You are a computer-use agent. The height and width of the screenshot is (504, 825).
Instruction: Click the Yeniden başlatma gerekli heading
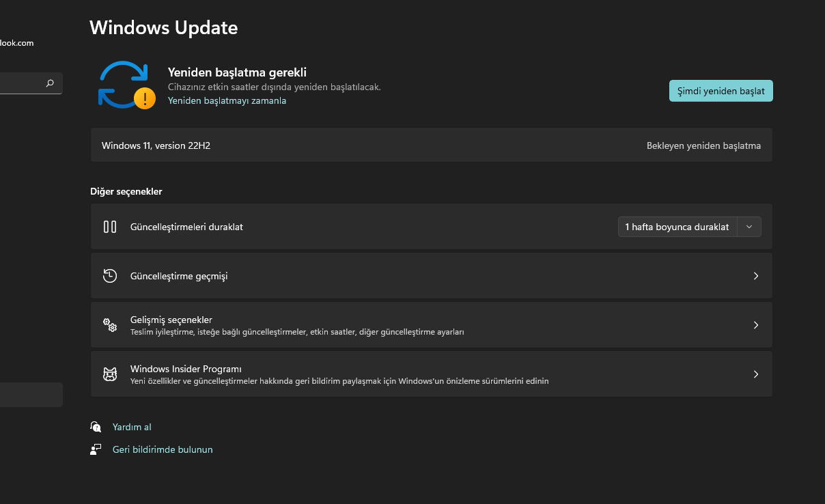click(237, 72)
